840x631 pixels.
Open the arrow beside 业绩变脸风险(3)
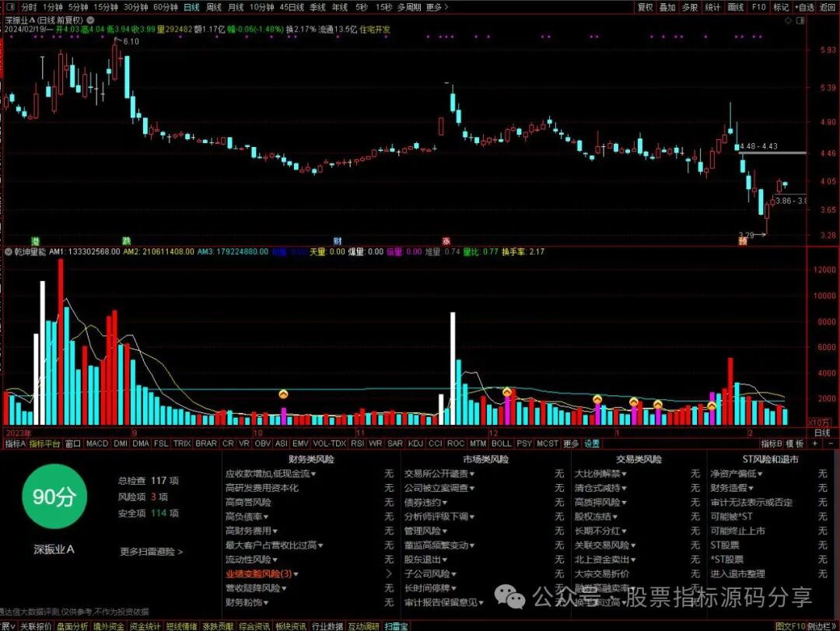tap(389, 573)
